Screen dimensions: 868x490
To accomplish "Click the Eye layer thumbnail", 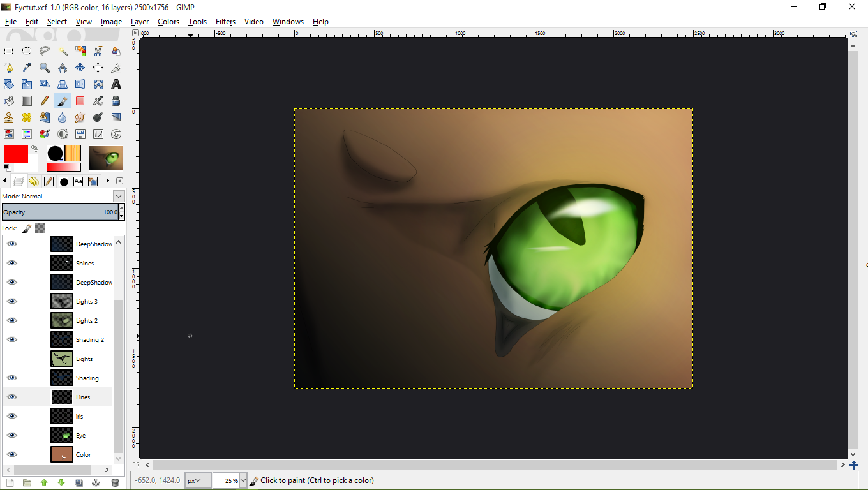I will click(62, 435).
